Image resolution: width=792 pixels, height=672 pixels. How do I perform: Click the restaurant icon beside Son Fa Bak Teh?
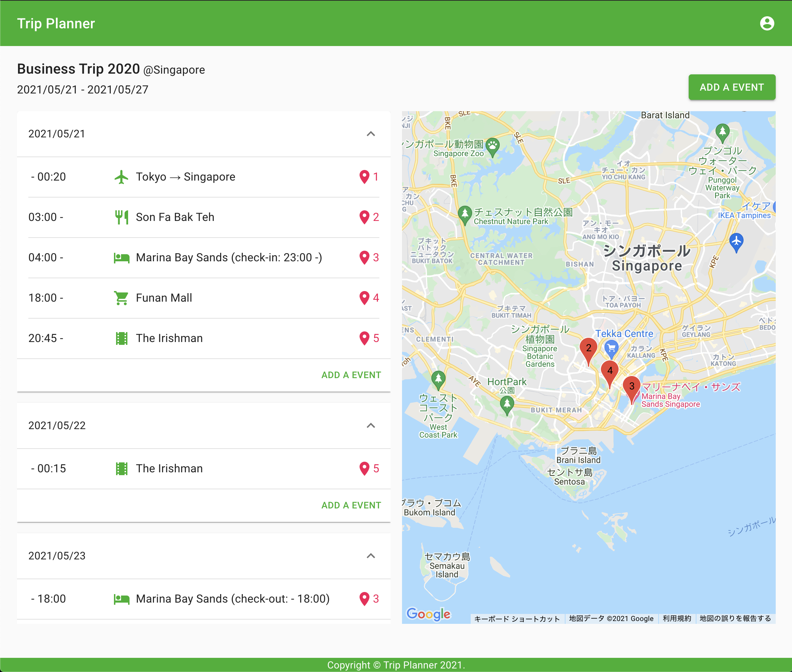(121, 217)
